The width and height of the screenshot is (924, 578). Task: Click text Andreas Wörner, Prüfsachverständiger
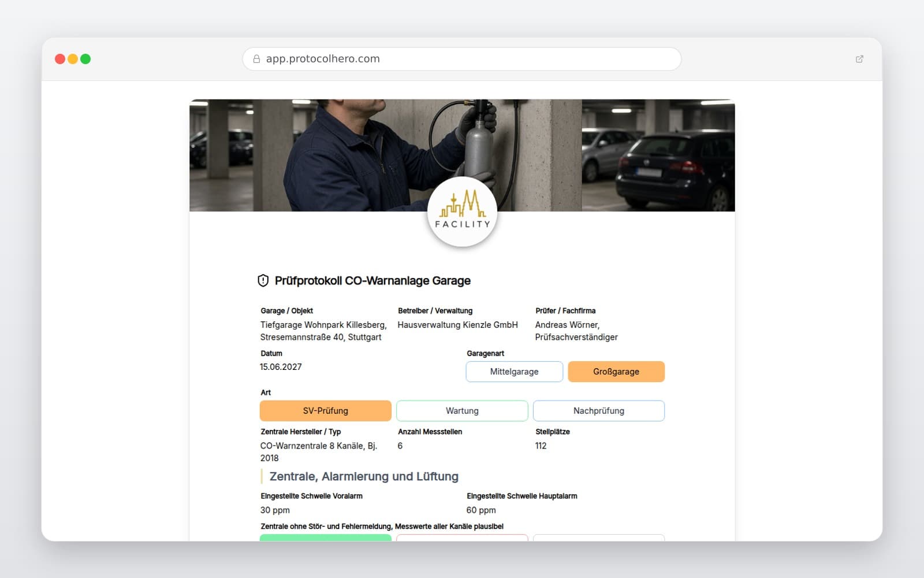click(x=576, y=331)
